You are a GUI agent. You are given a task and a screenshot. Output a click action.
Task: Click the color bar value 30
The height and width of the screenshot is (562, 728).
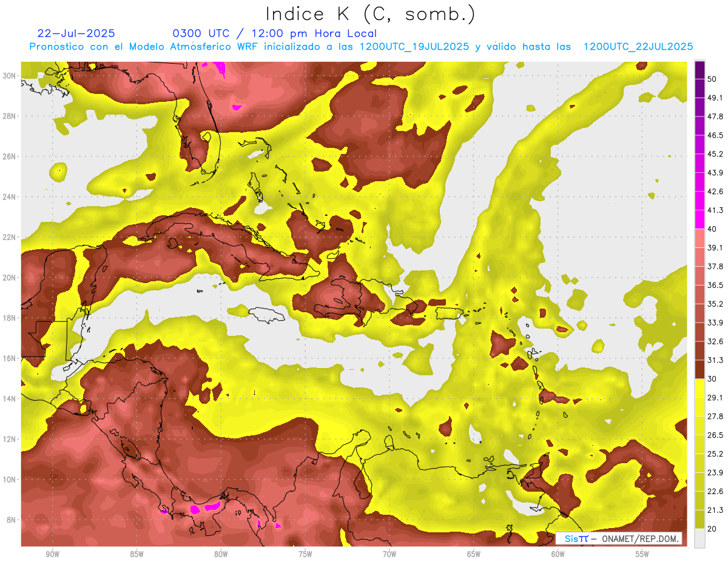[x=712, y=379]
